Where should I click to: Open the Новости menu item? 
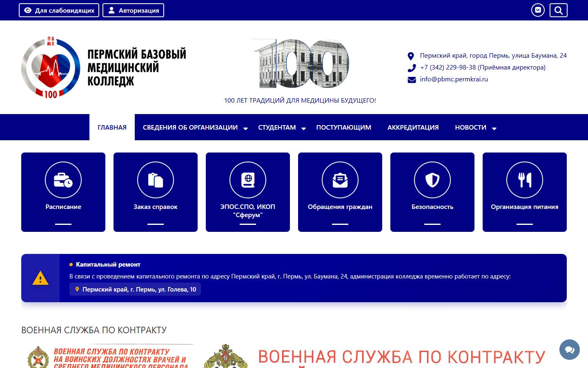tap(471, 127)
